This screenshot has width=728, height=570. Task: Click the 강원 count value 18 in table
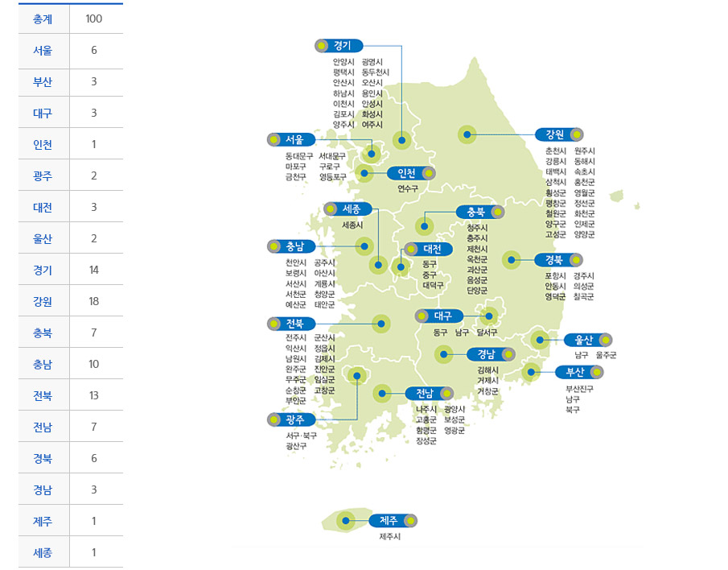pos(95,301)
